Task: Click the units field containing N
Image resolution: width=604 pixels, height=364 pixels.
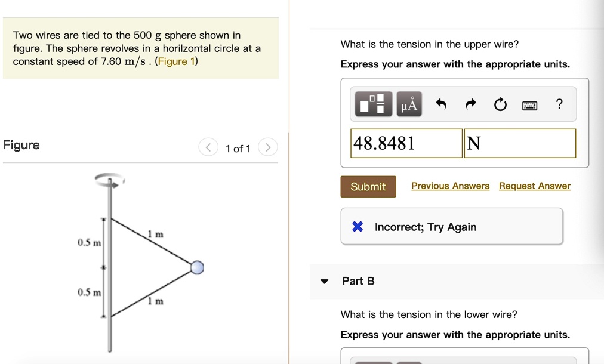Action: [519, 143]
